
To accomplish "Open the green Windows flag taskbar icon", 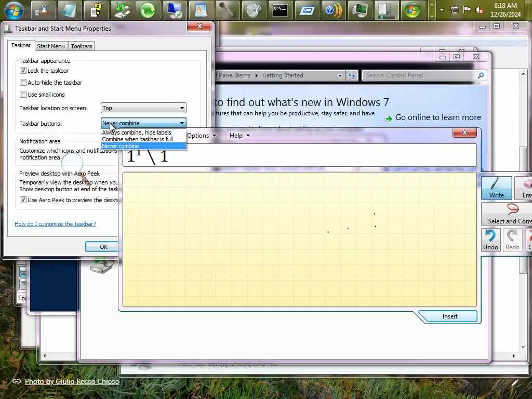I will (413, 9).
